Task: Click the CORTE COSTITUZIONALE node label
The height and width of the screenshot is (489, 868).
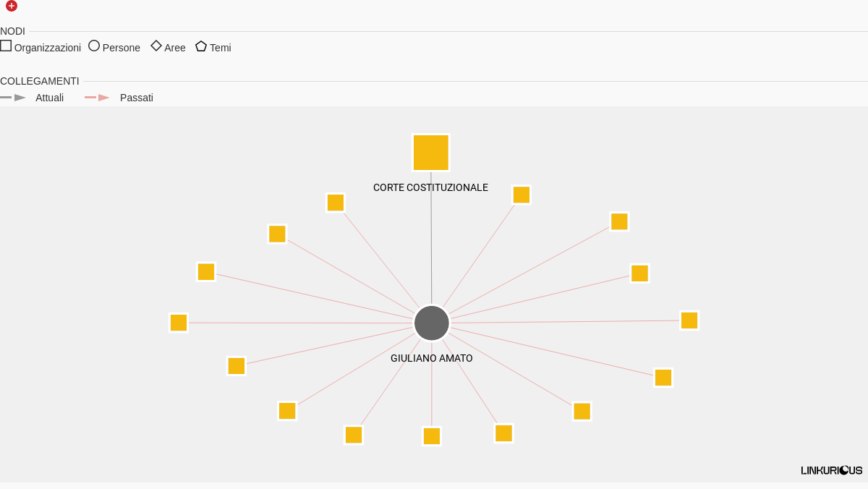Action: [x=430, y=187]
